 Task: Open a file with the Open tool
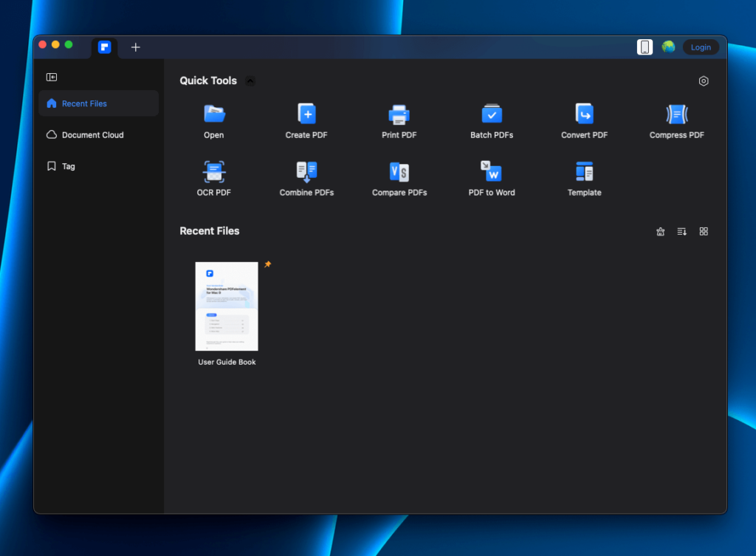pyautogui.click(x=214, y=121)
